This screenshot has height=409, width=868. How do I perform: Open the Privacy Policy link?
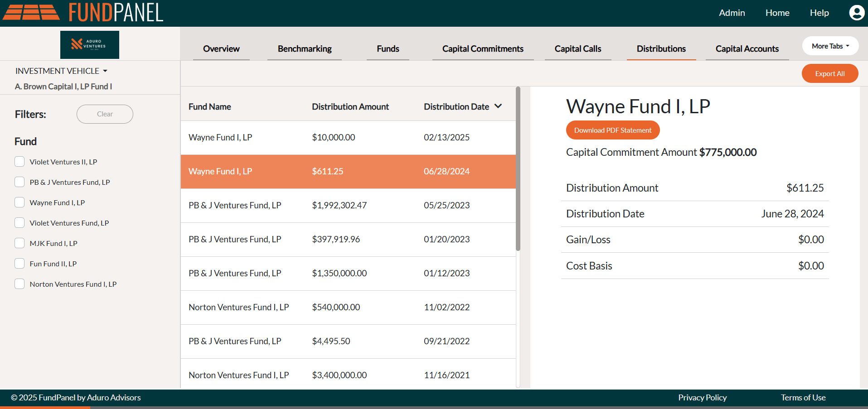pos(703,398)
